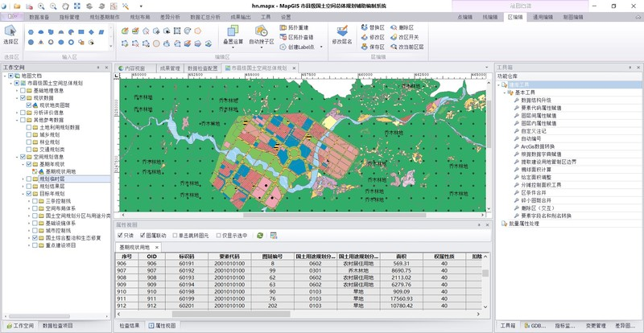Click the 拓扑重建 topology rebuild tool
644x333 pixels.
point(294,27)
